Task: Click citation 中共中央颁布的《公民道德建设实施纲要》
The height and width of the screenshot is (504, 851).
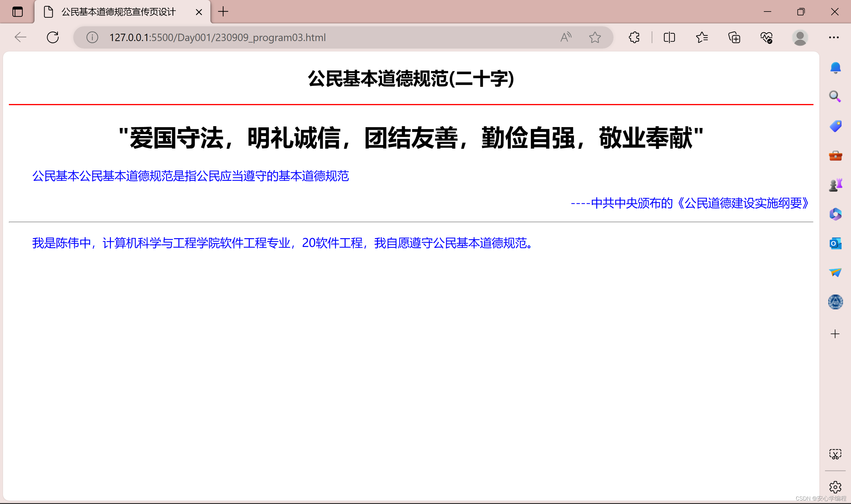Action: coord(701,203)
